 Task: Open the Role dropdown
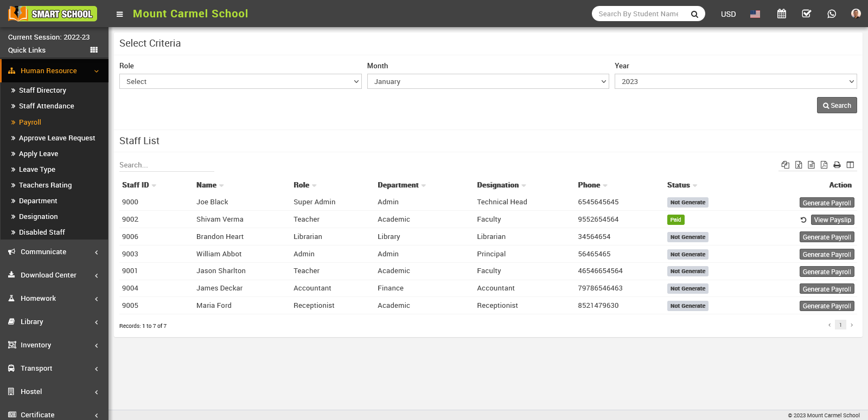coord(240,81)
